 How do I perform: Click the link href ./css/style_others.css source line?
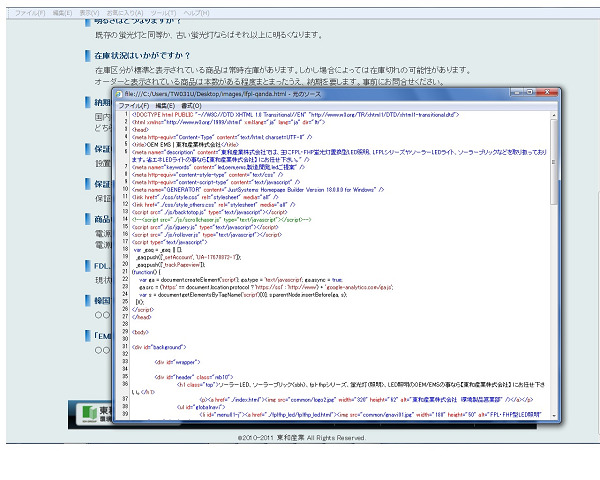[x=214, y=205]
